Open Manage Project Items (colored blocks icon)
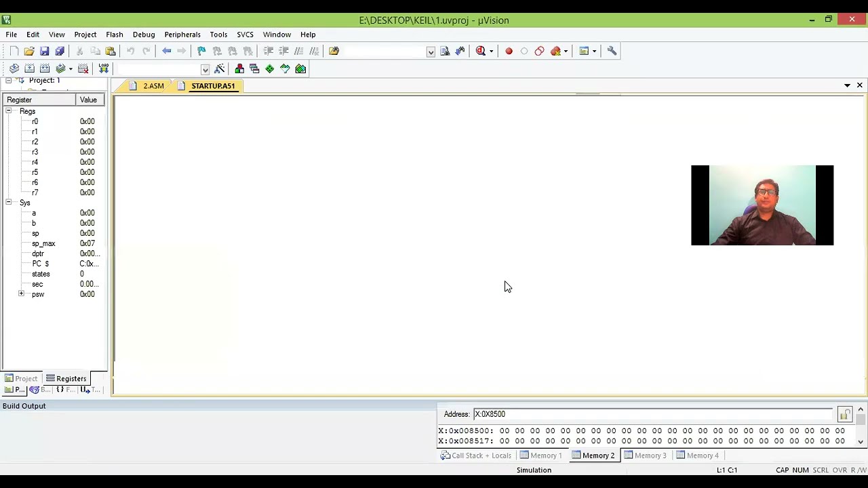 tap(239, 68)
